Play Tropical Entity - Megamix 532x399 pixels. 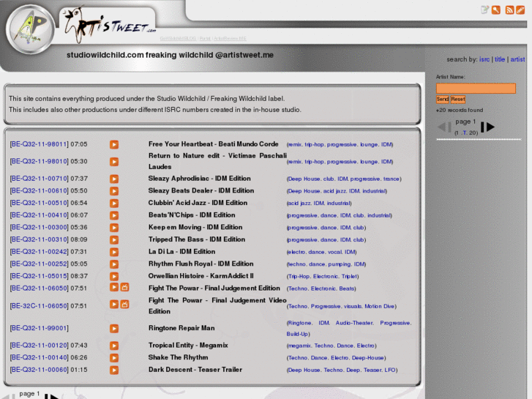coord(114,346)
